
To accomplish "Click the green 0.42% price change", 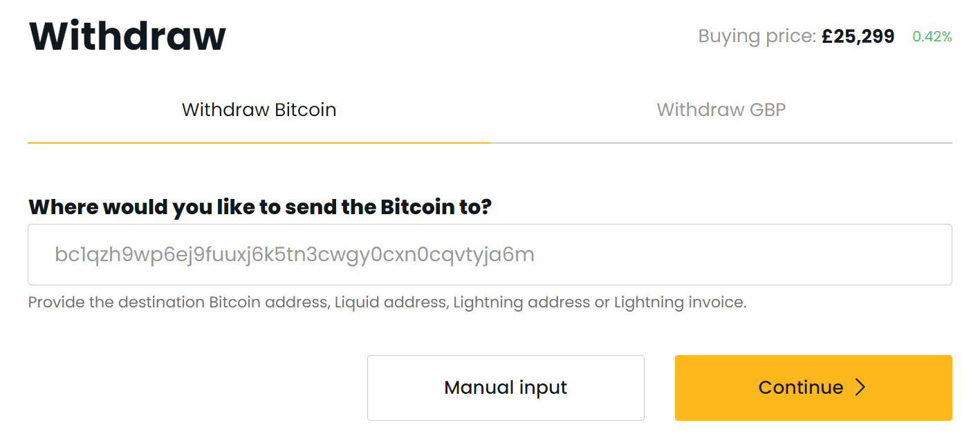I will click(932, 37).
